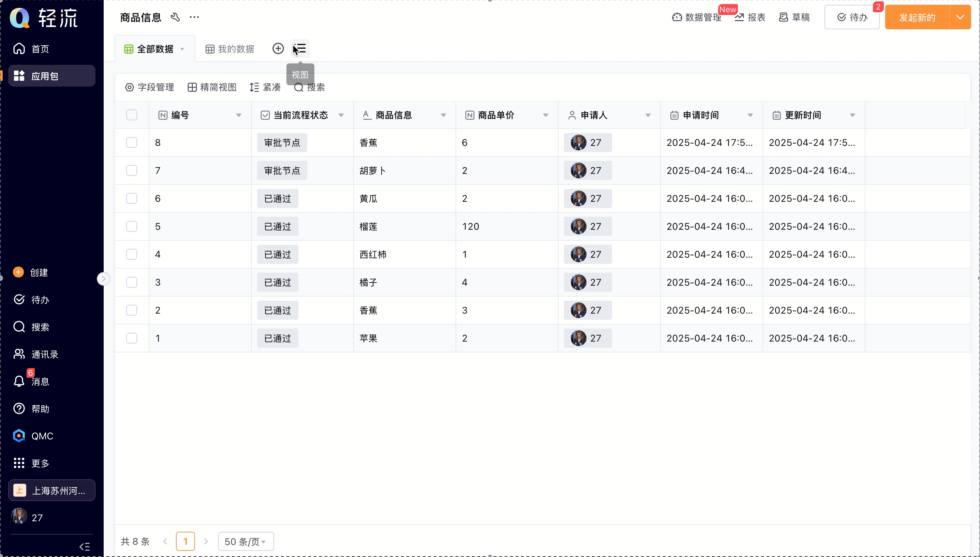Click the wrench settings icon beside 商品信息
The image size is (980, 557).
tap(175, 17)
